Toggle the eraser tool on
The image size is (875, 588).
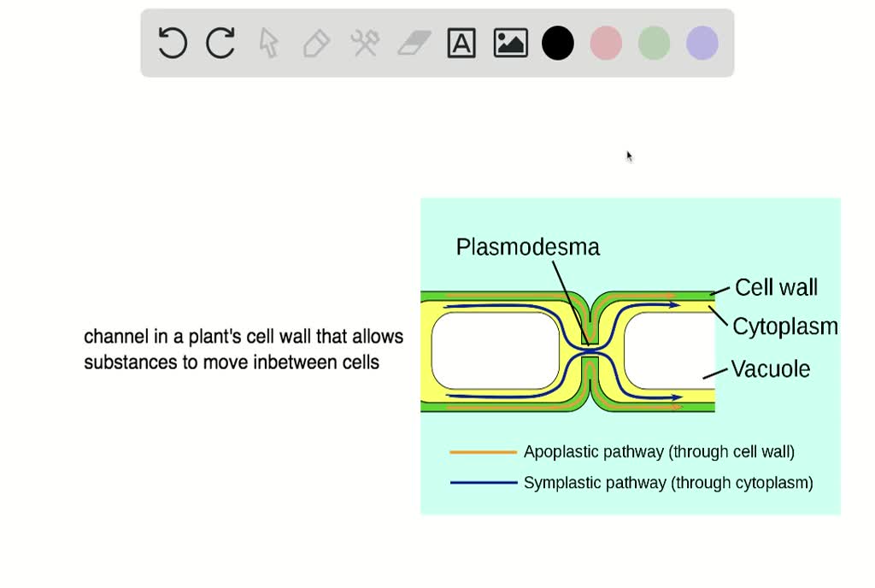click(411, 43)
